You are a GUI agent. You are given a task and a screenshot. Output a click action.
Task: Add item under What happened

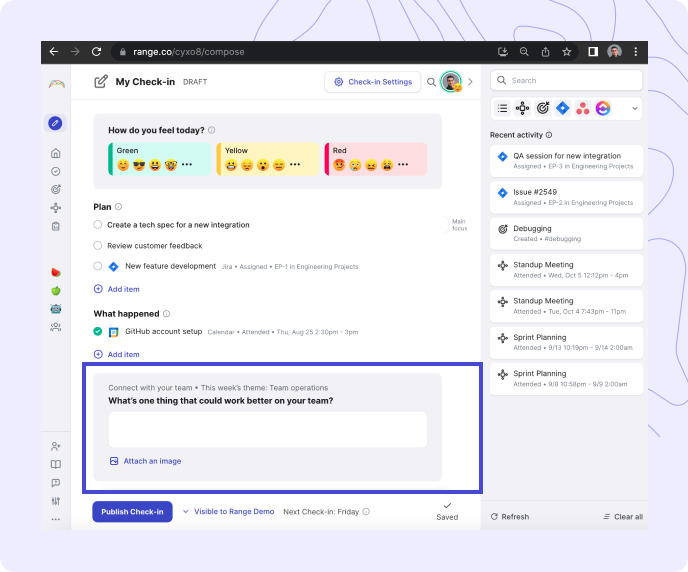pyautogui.click(x=117, y=354)
